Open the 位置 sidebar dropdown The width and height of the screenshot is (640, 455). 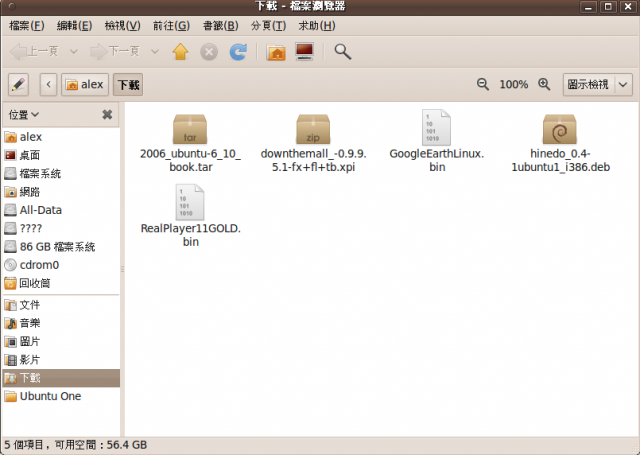tap(24, 115)
